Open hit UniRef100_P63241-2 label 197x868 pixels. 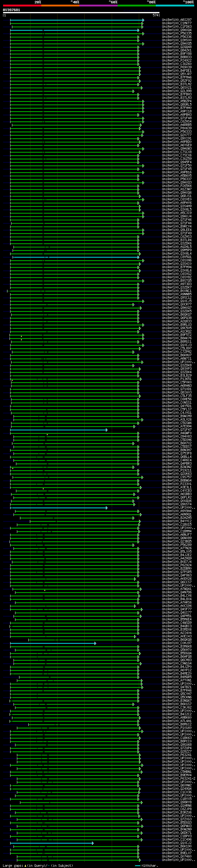[x=179, y=779]
